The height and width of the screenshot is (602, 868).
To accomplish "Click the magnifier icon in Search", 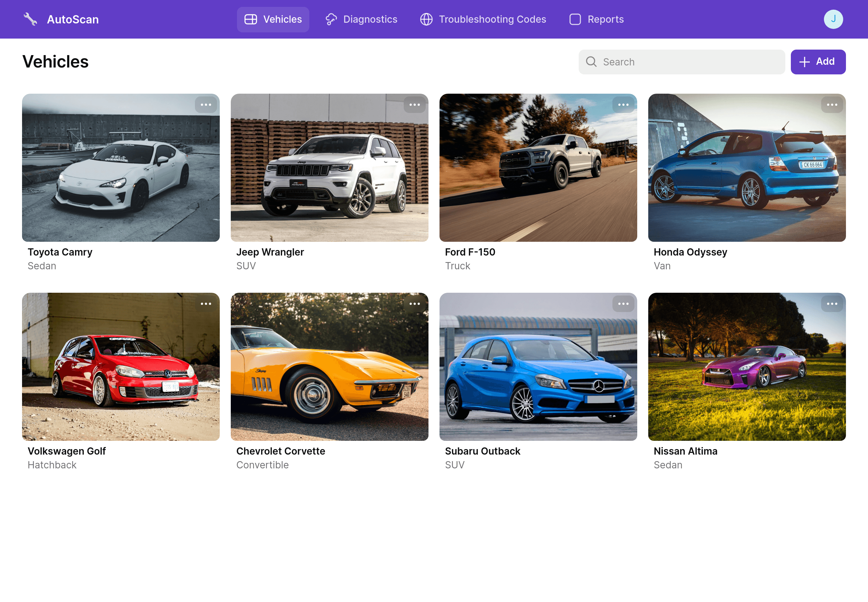I will (591, 62).
